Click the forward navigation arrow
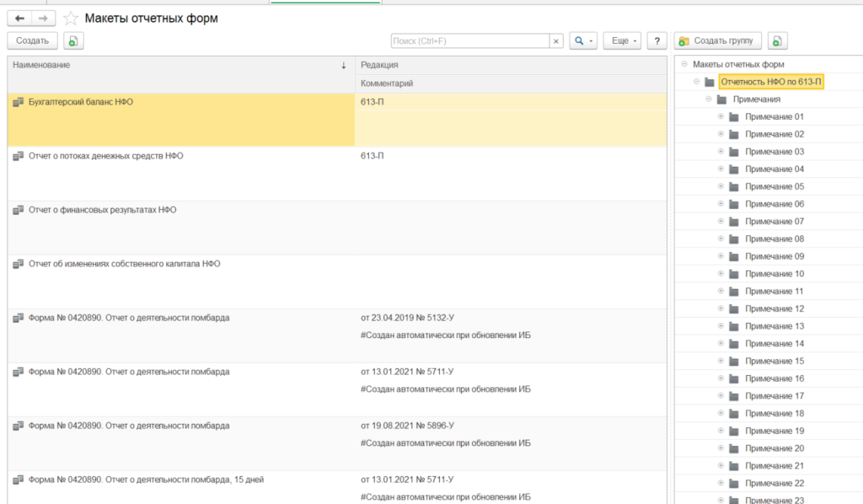The height and width of the screenshot is (504, 863). point(44,18)
